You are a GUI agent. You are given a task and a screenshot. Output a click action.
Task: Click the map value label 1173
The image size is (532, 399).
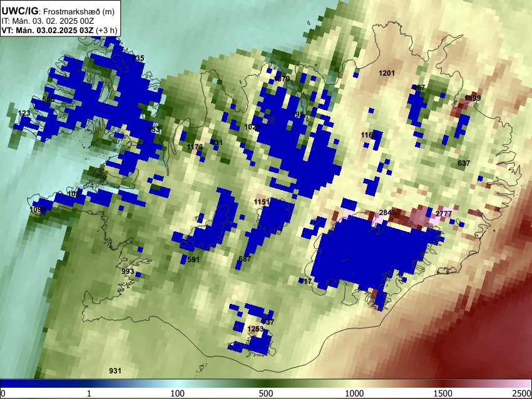pyautogui.click(x=195, y=147)
